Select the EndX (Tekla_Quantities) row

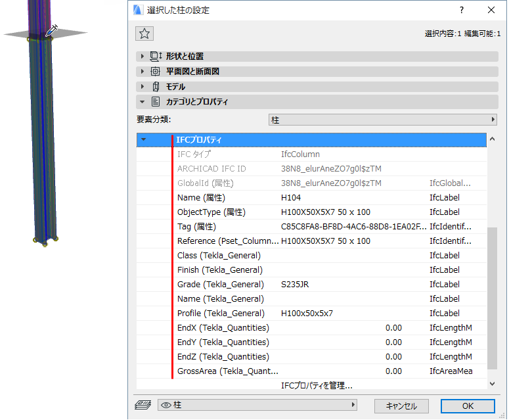[311, 328]
